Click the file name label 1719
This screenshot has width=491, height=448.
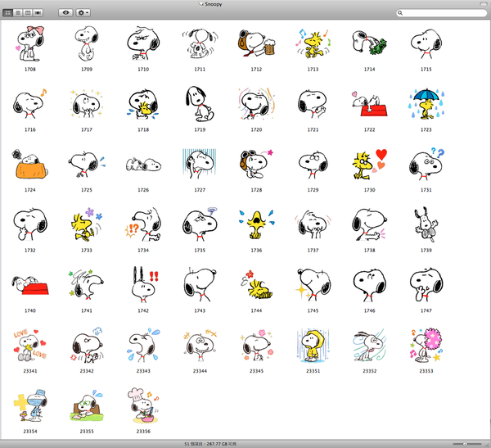200,129
